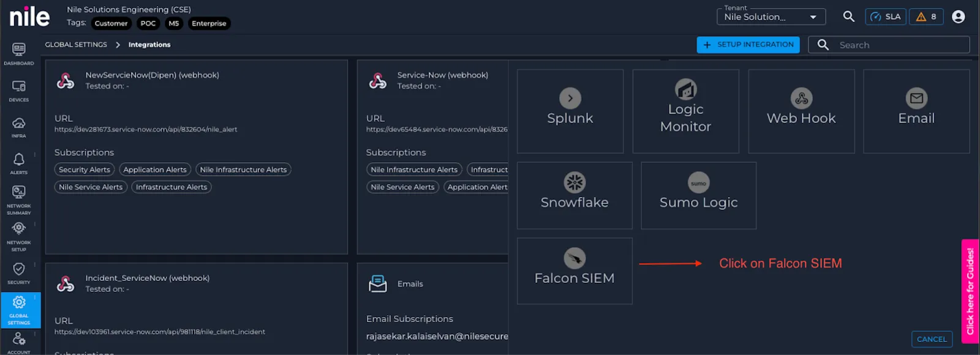Choose the Snowflake integration tile
The height and width of the screenshot is (355, 980).
[x=575, y=195]
